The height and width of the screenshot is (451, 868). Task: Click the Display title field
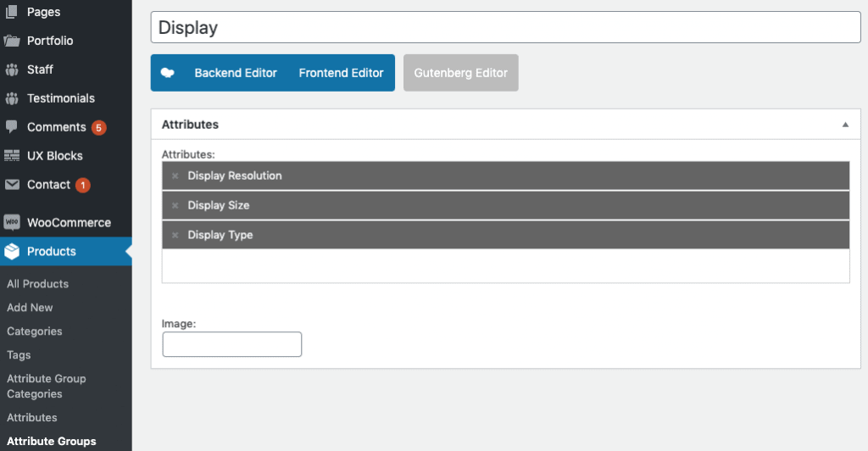(x=505, y=27)
